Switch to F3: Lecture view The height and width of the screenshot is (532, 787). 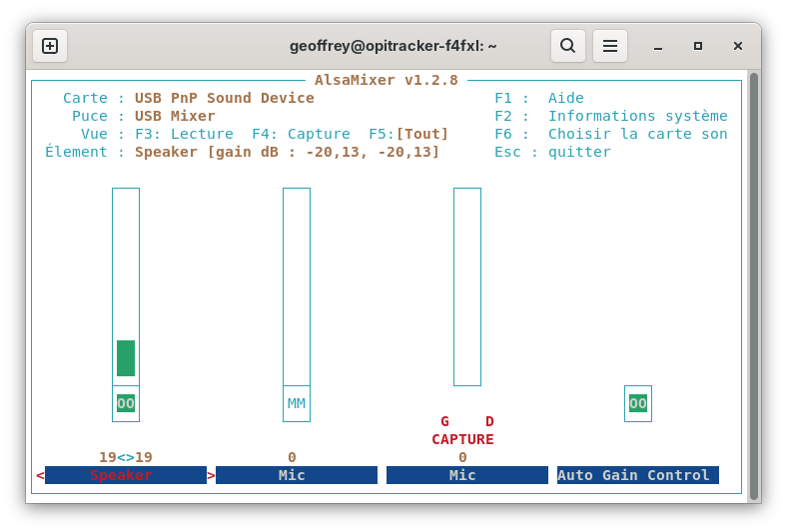click(184, 134)
